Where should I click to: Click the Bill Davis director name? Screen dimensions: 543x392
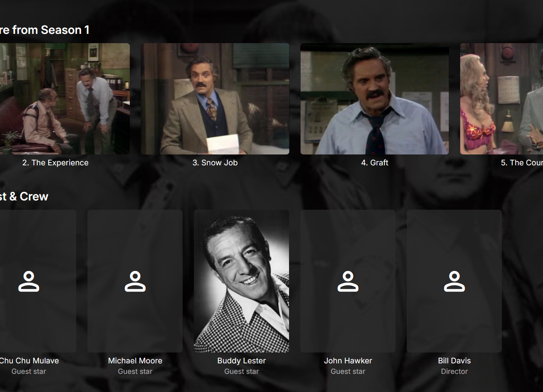tap(454, 361)
